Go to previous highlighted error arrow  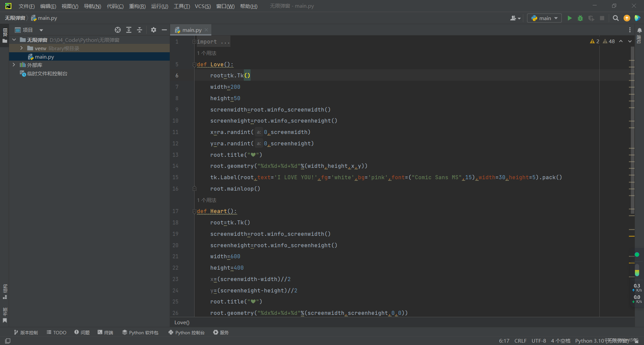(621, 41)
